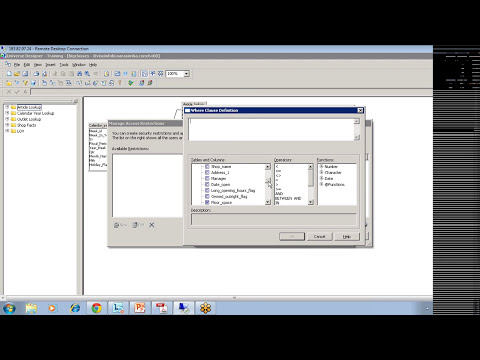The image size is (480, 360).
Task: Select the Manager column
Action: (x=218, y=178)
